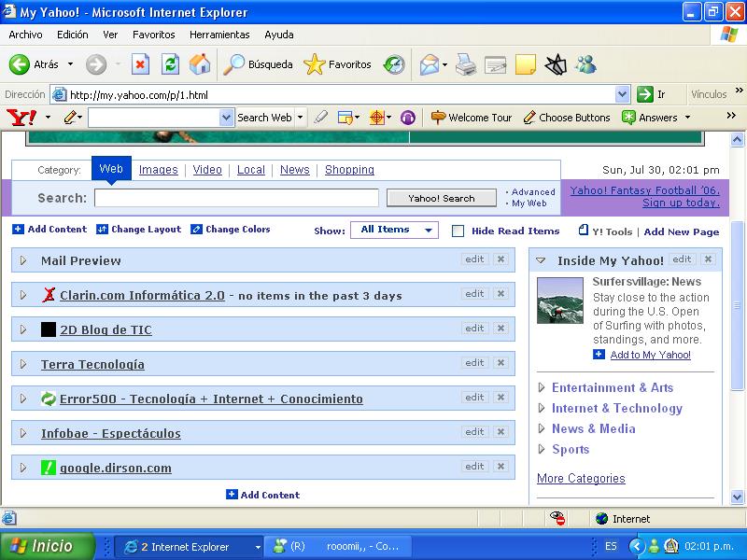
Task: Click the Change Colors link
Action: point(230,230)
